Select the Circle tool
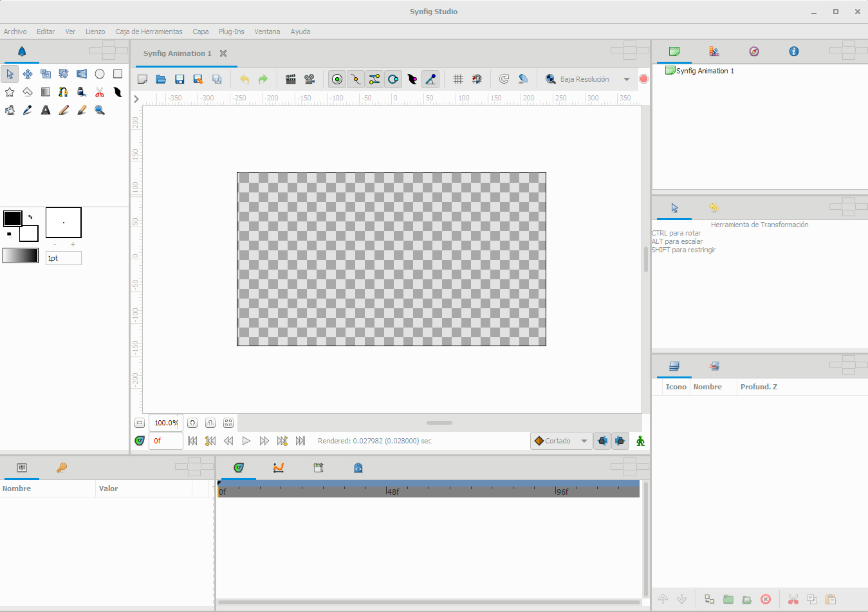 click(100, 74)
